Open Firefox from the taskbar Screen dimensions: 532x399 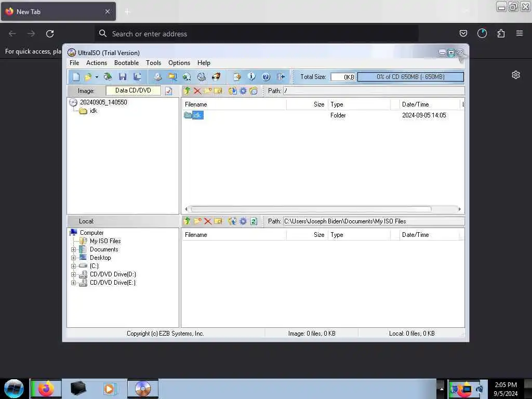[x=46, y=389]
